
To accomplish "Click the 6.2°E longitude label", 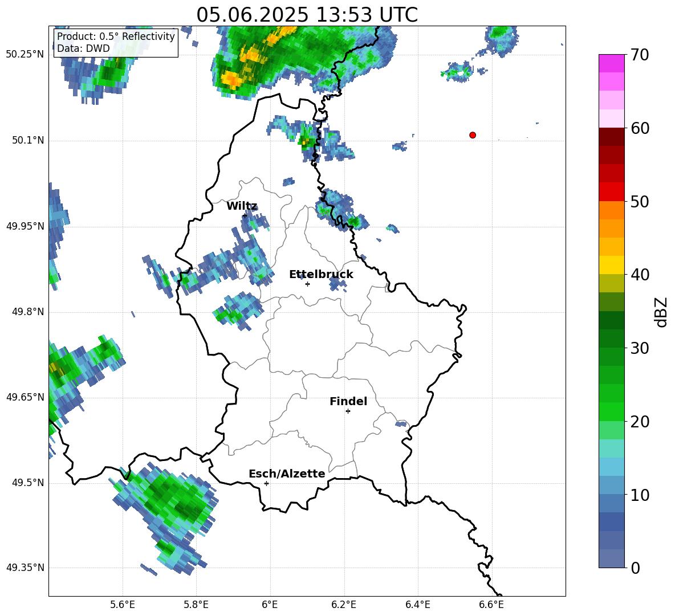I will [344, 605].
